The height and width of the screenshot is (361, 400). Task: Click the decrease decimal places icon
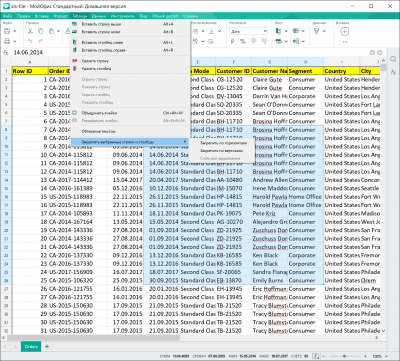(254, 41)
